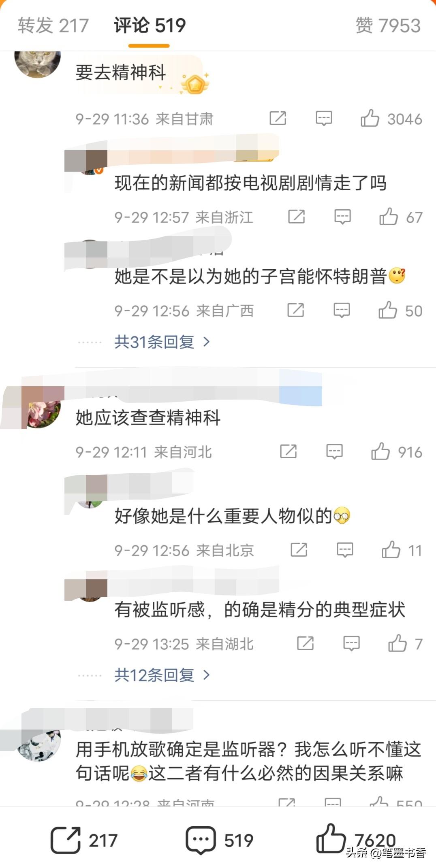This screenshot has height=868, width=436.
Task: Expand 共31条回复 thread
Action: 162,342
